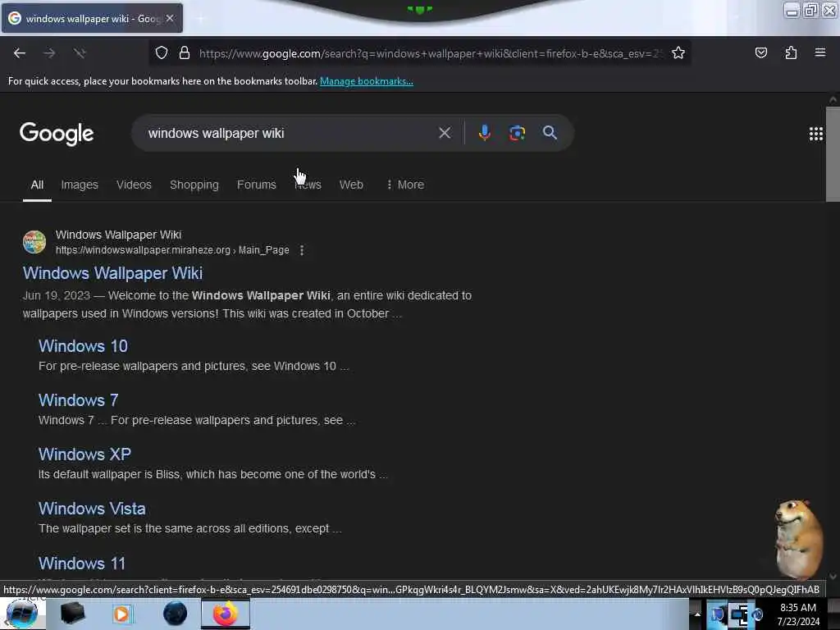Close the windows wallpaper wiki tab
Image resolution: width=840 pixels, height=630 pixels.
point(170,18)
